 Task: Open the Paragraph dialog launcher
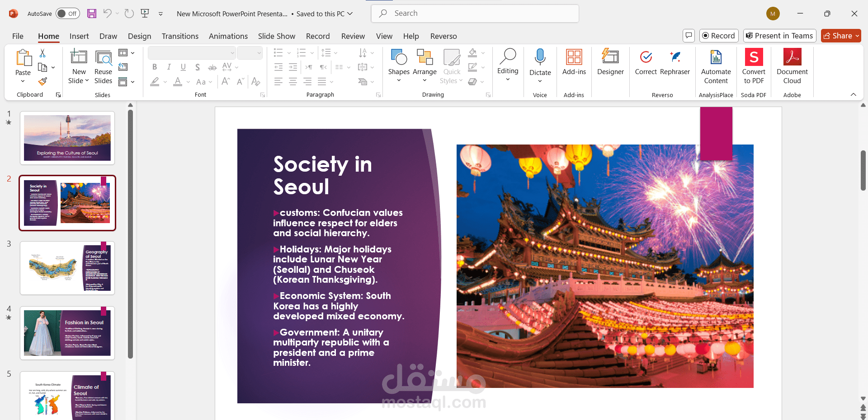pos(378,95)
